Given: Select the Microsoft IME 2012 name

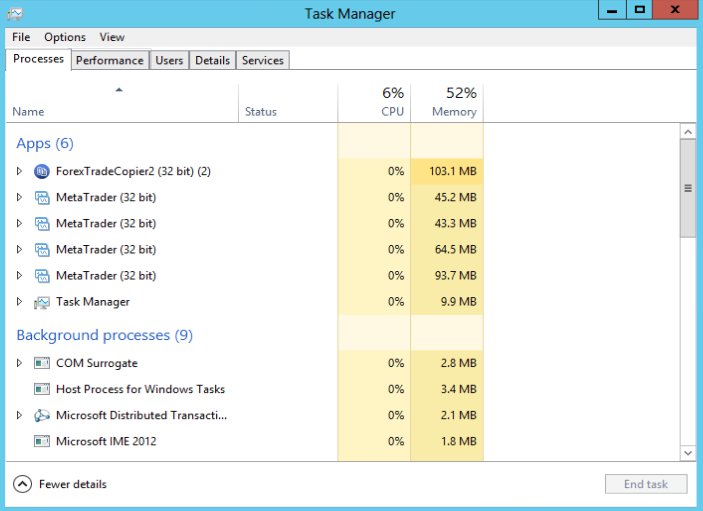Looking at the screenshot, I should pos(106,442).
